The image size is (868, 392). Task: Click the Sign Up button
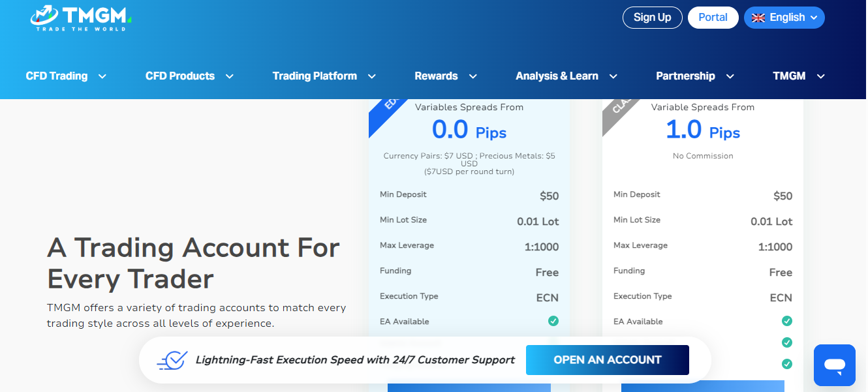pos(653,18)
